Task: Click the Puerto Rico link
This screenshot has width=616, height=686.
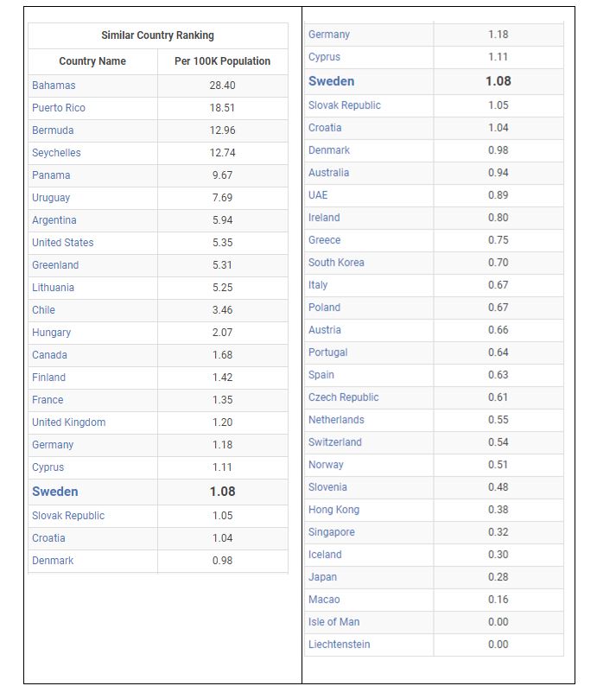Action: (59, 108)
